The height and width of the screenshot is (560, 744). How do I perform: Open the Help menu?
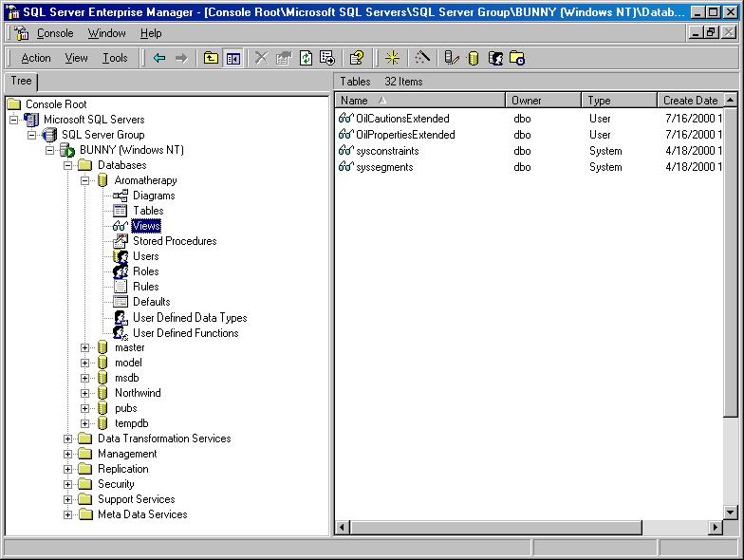pos(151,33)
